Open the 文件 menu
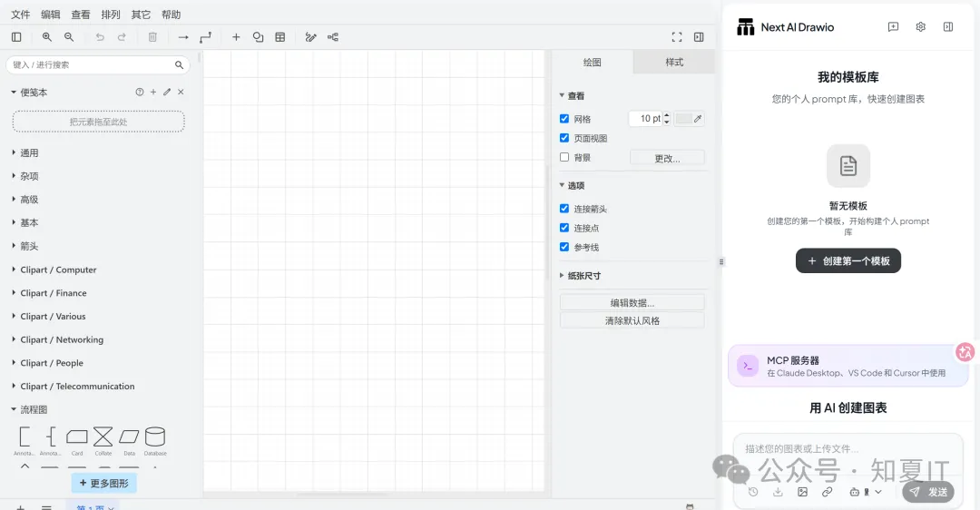The width and height of the screenshot is (980, 510). tap(21, 15)
